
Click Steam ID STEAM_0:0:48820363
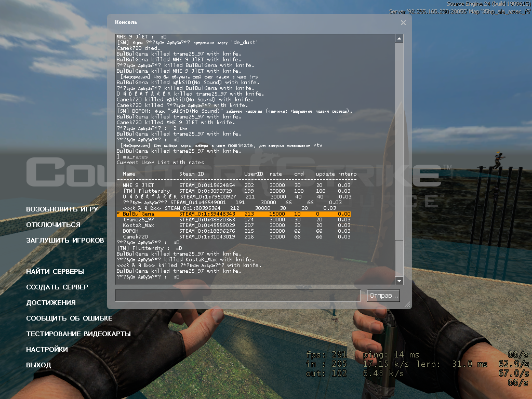pyautogui.click(x=207, y=220)
